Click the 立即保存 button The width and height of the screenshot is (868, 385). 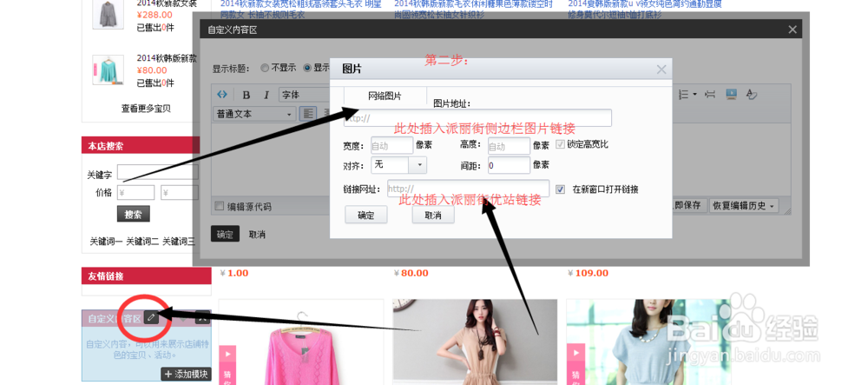pos(689,205)
